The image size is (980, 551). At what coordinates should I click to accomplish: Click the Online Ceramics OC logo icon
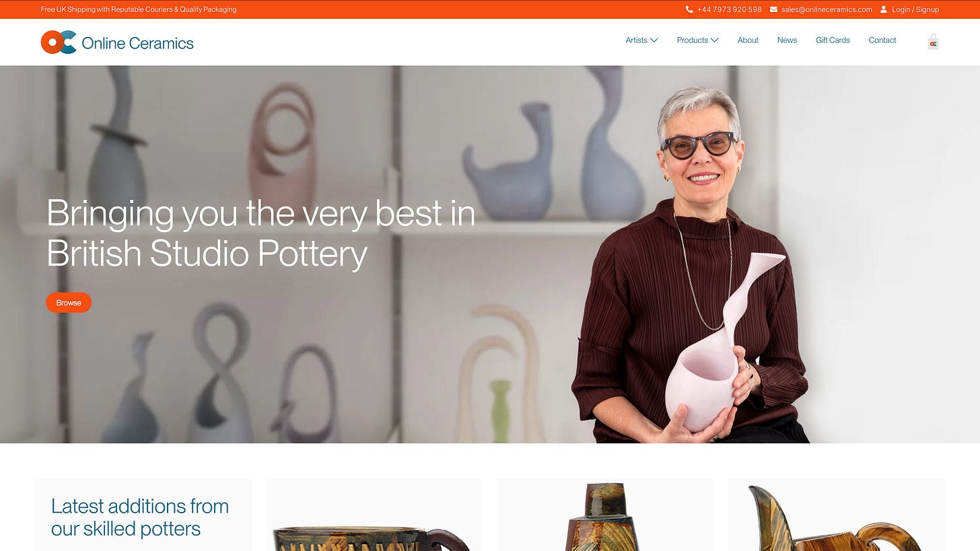59,42
